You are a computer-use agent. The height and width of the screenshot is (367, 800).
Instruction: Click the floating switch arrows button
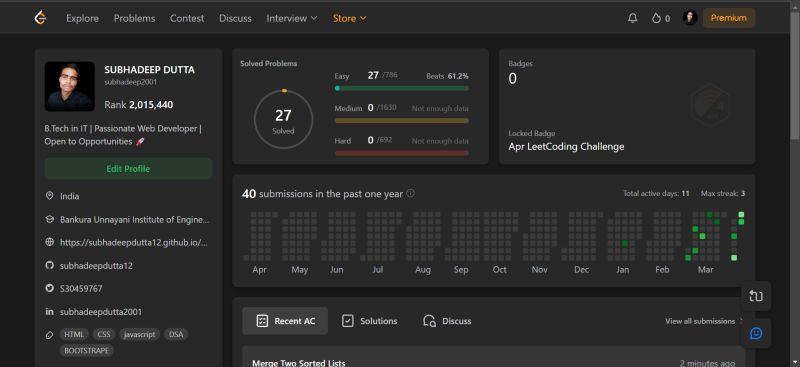[756, 296]
